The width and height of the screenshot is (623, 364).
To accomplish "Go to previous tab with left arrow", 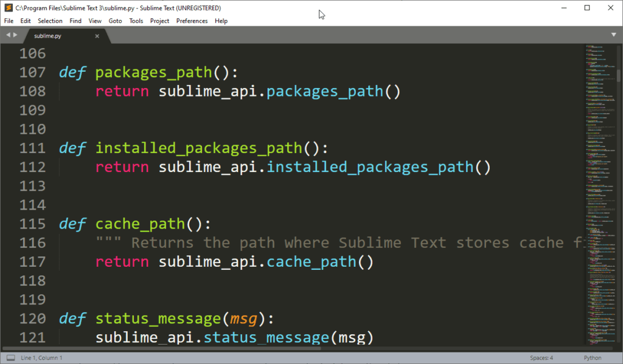I will coord(8,35).
